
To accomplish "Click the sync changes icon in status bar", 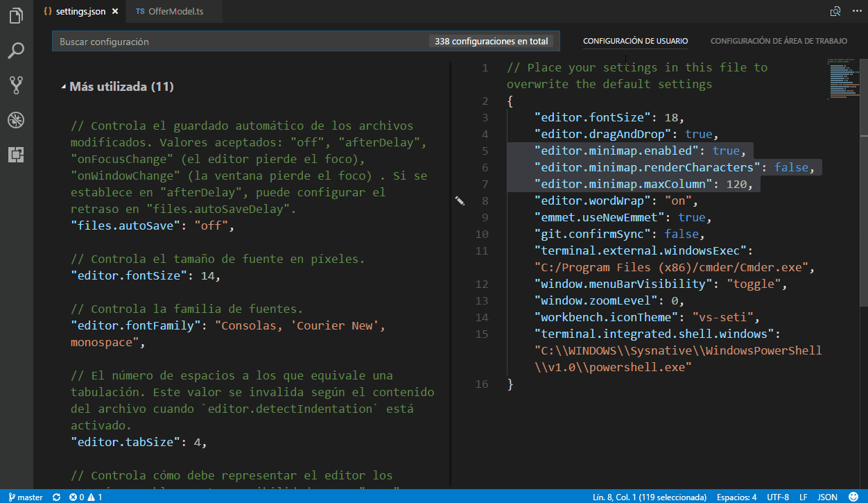I will click(56, 497).
